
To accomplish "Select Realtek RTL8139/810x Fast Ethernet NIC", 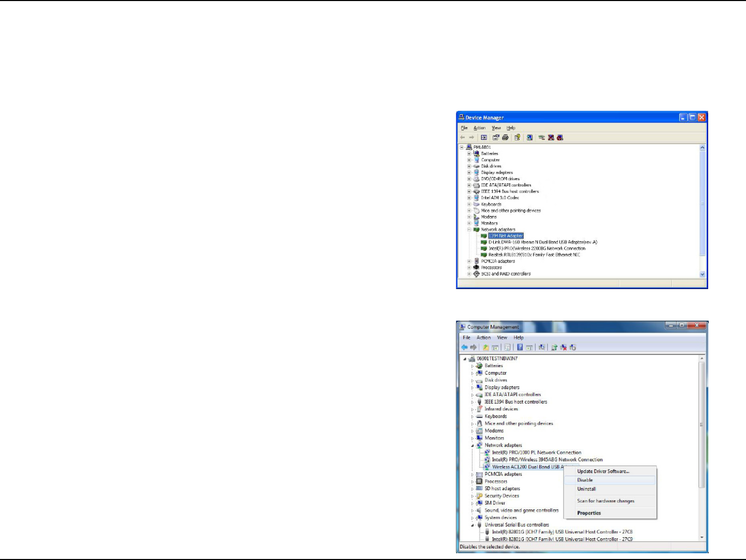I will click(534, 255).
